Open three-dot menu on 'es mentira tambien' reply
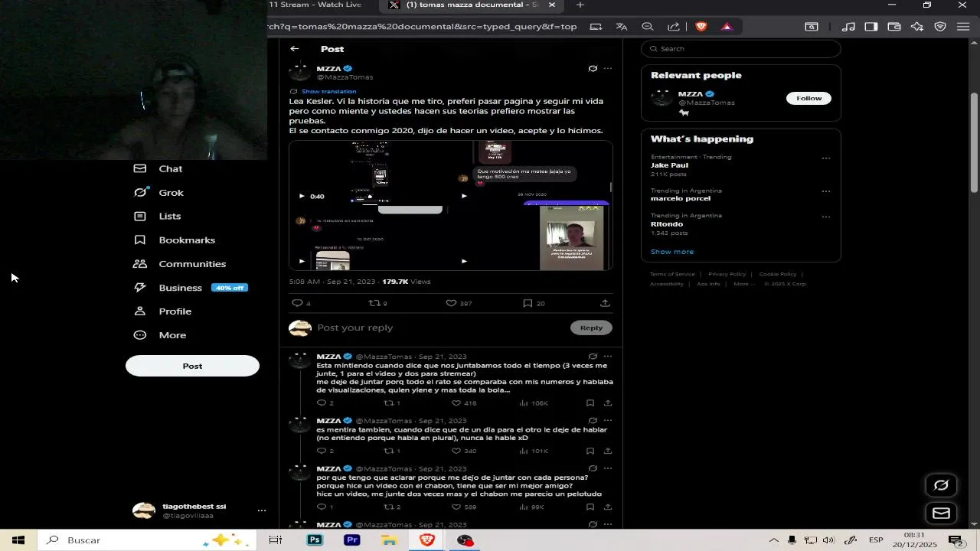 click(x=608, y=421)
